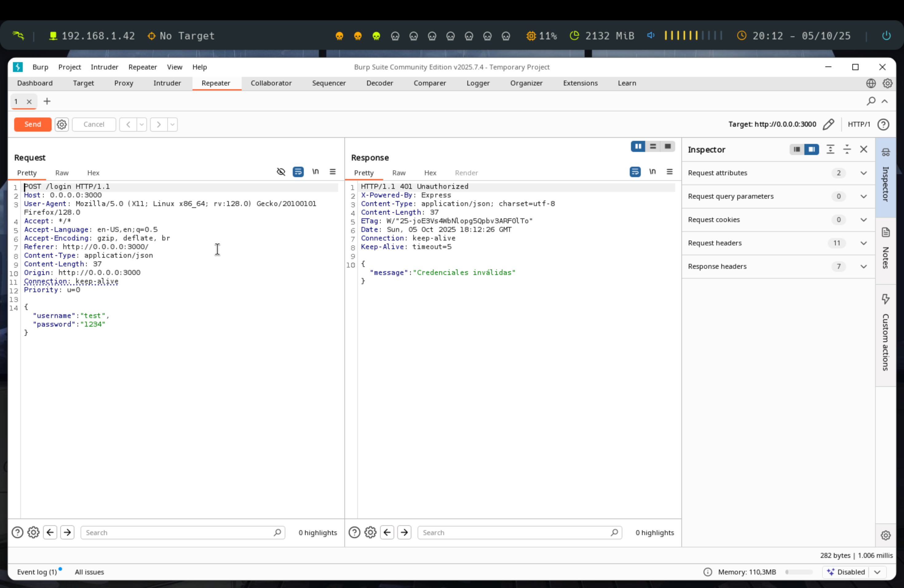904x588 pixels.
Task: Edit target with the pencil icon
Action: pos(828,124)
